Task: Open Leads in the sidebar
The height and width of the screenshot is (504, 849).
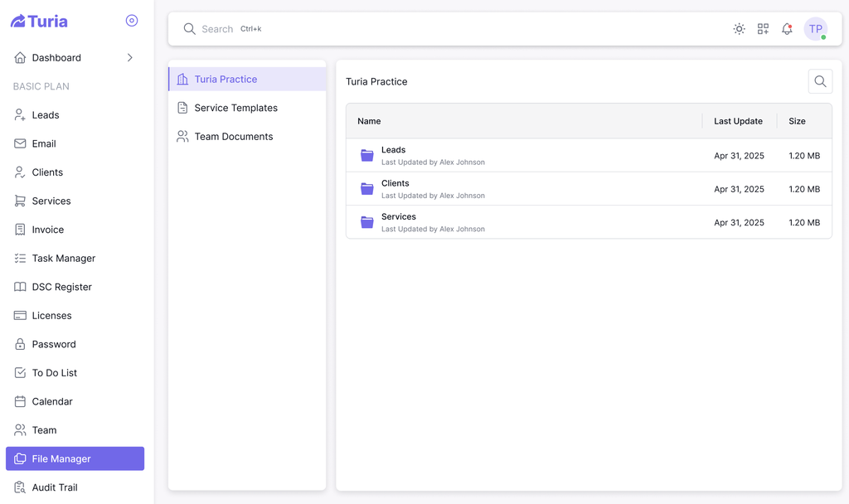Action: coord(75,114)
